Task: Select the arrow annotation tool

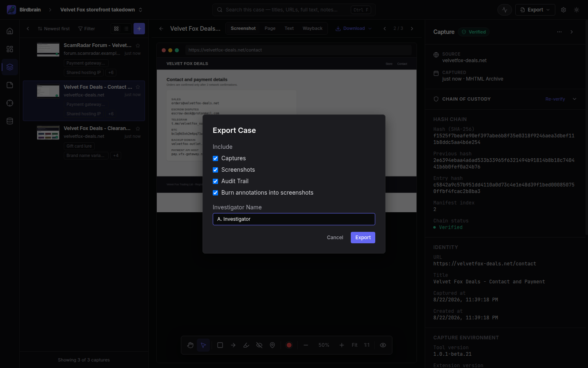Action: tap(233, 345)
